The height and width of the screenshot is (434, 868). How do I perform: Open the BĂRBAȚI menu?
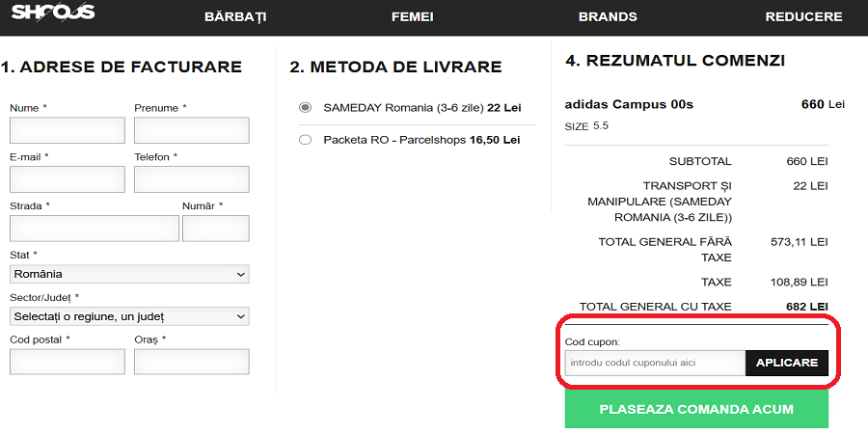235,16
